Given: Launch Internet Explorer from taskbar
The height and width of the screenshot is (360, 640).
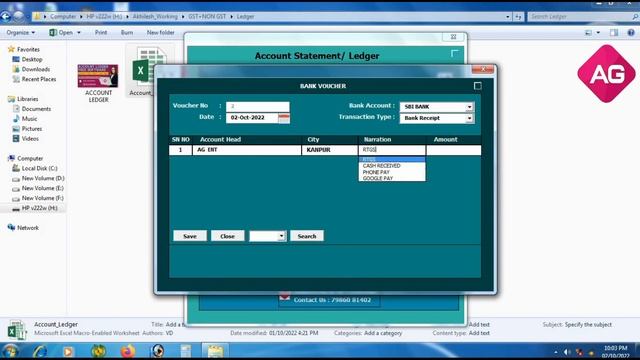Looking at the screenshot, I should tap(40, 351).
